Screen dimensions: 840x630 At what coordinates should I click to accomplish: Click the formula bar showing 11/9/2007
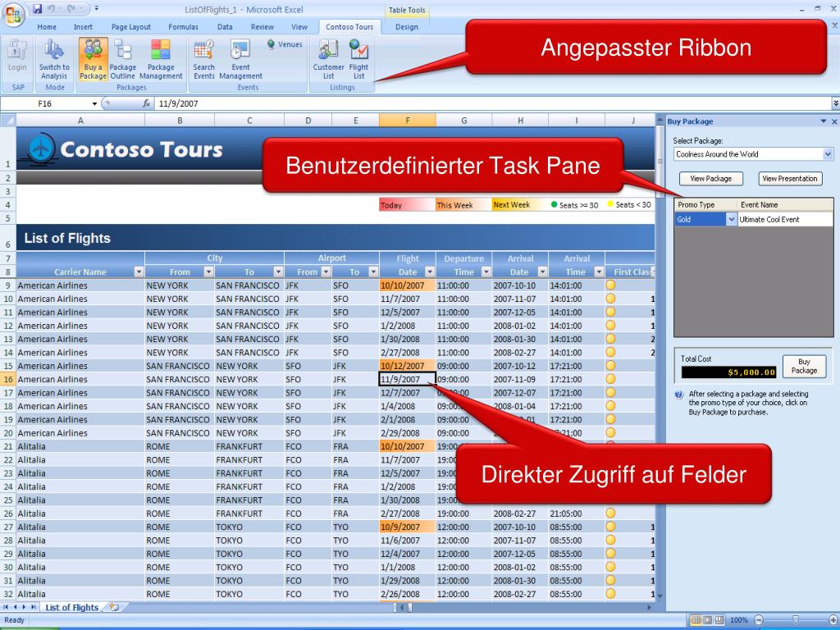[x=492, y=103]
